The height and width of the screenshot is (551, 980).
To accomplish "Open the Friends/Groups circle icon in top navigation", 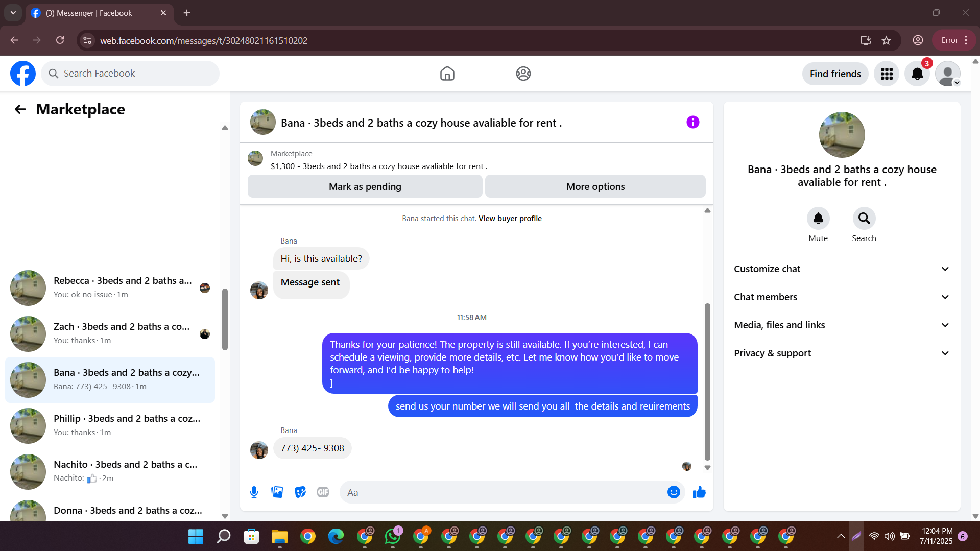I will 523,74.
